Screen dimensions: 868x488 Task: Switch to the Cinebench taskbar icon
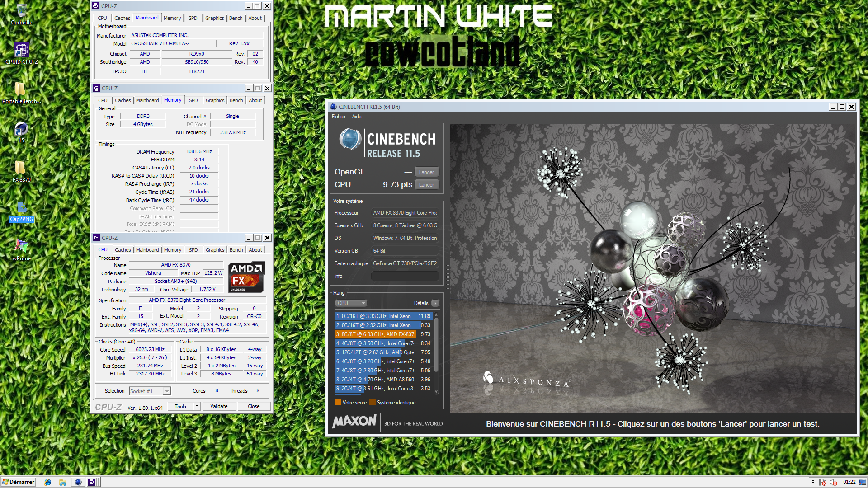(78, 482)
